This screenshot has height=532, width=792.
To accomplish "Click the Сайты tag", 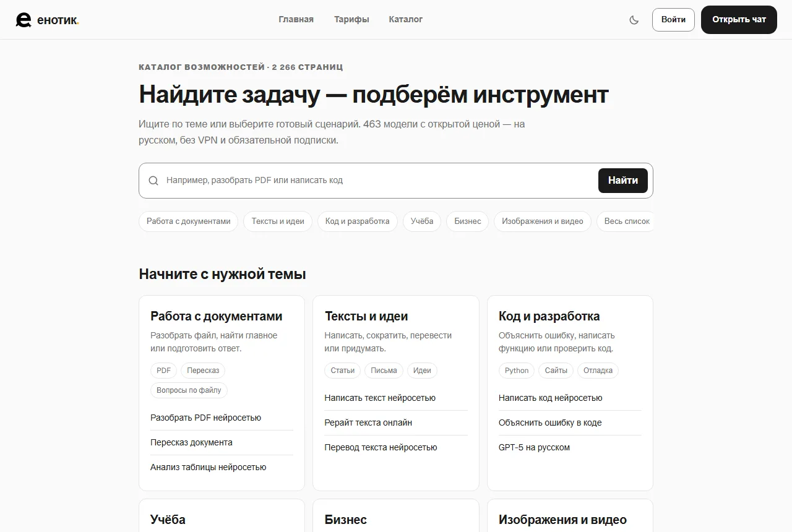I will tap(556, 371).
